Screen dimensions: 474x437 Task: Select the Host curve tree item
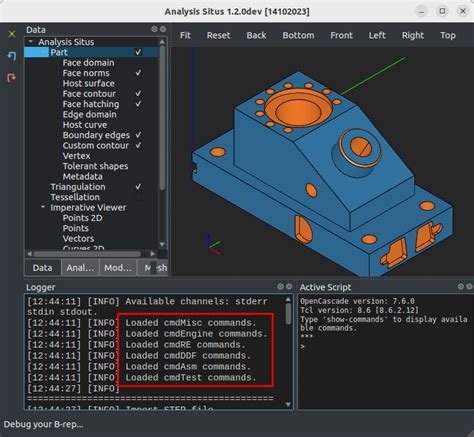85,124
